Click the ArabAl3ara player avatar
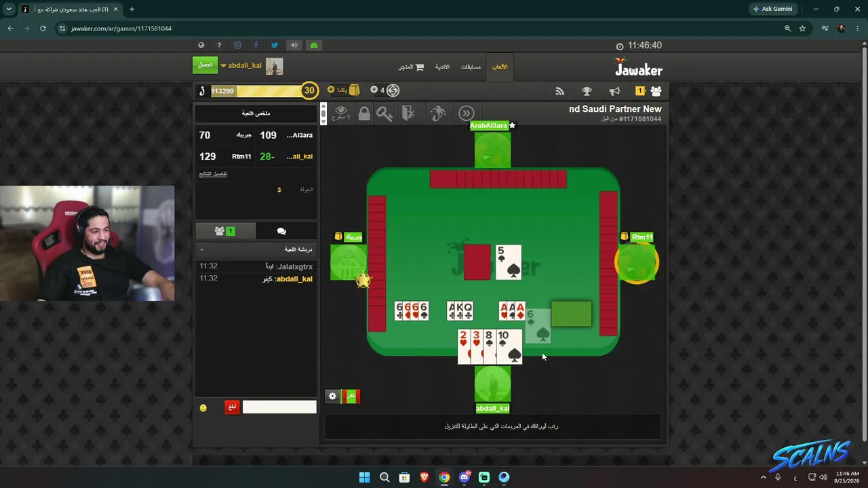 tap(492, 150)
